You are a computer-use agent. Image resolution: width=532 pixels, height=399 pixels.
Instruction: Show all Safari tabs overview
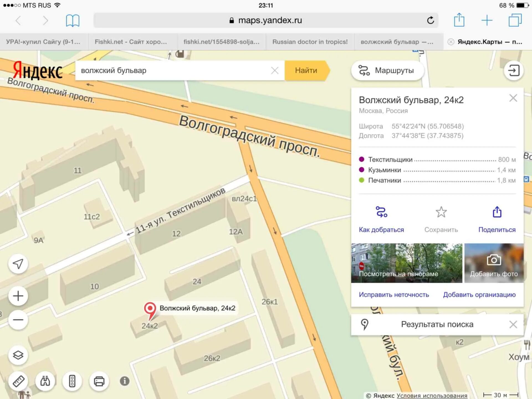(515, 20)
